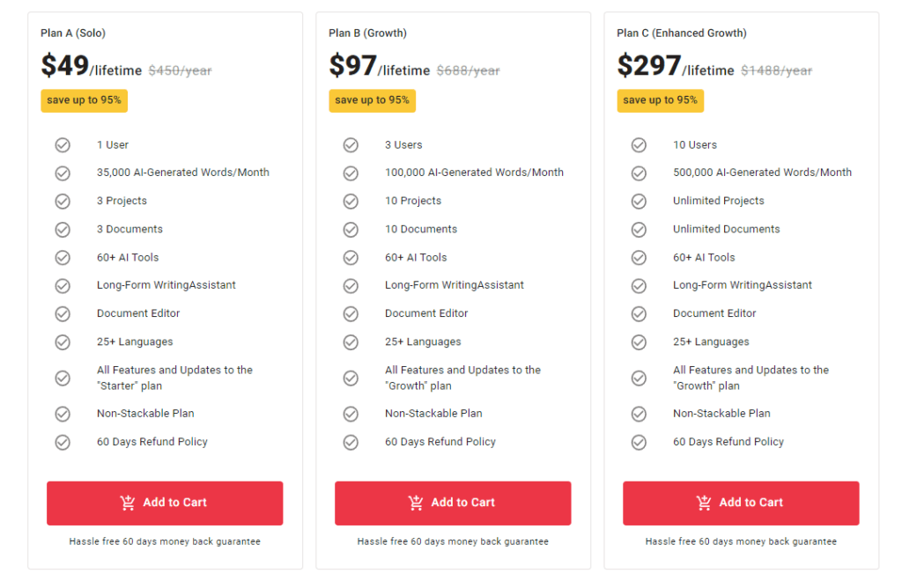Click Add to Cart for Plan A (Solo)
The image size is (902, 588).
click(x=164, y=503)
